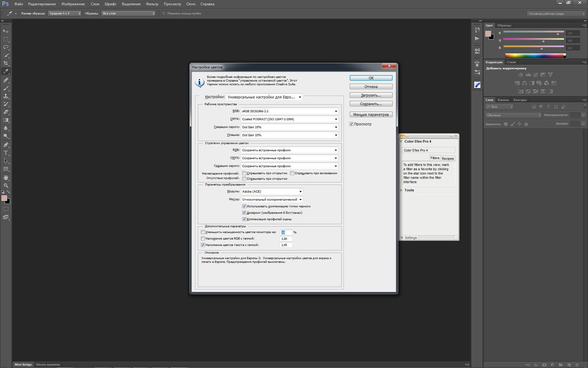Select the History Brush tool
The height and width of the screenshot is (368, 588).
(x=6, y=104)
